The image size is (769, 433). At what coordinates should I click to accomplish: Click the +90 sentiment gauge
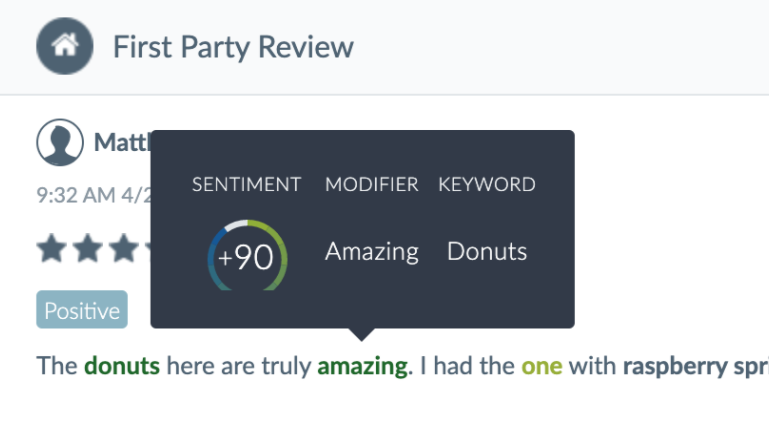click(x=247, y=255)
